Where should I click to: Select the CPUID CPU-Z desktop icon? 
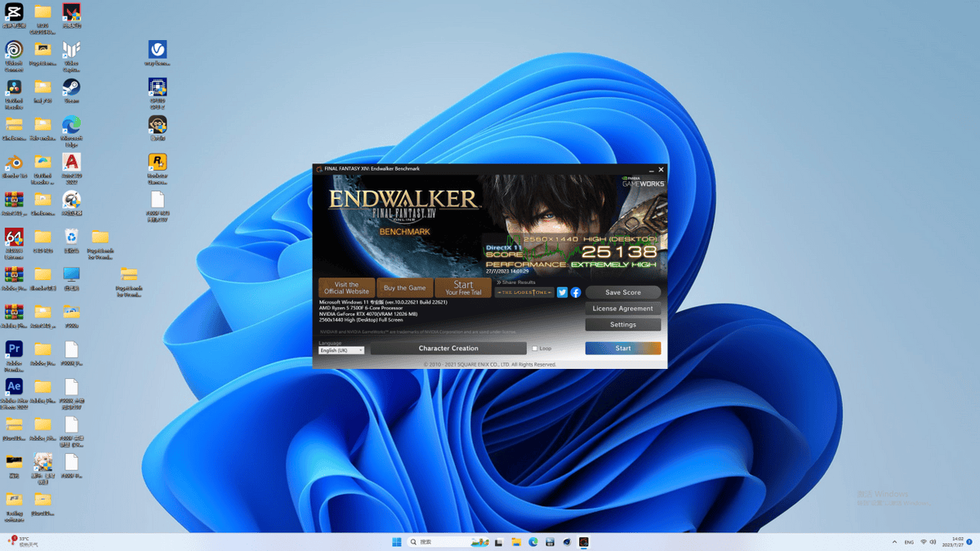(158, 91)
